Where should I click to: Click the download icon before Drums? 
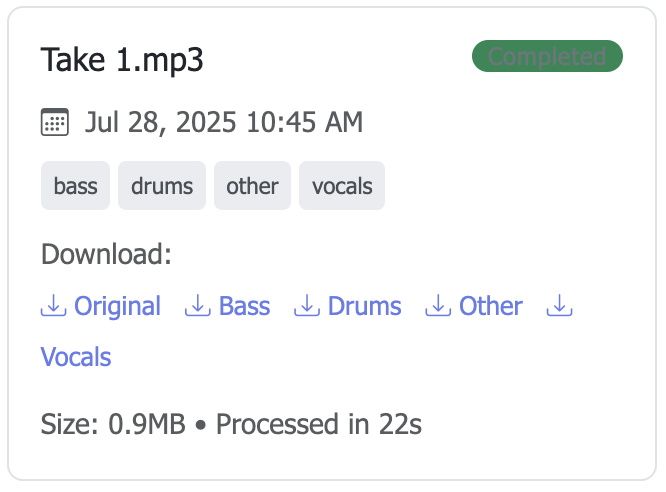306,306
